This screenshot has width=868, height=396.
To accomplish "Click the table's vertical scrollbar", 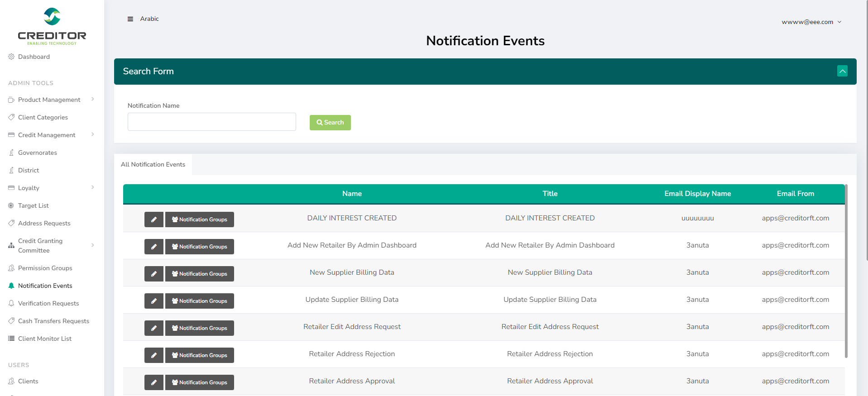I will 846,272.
